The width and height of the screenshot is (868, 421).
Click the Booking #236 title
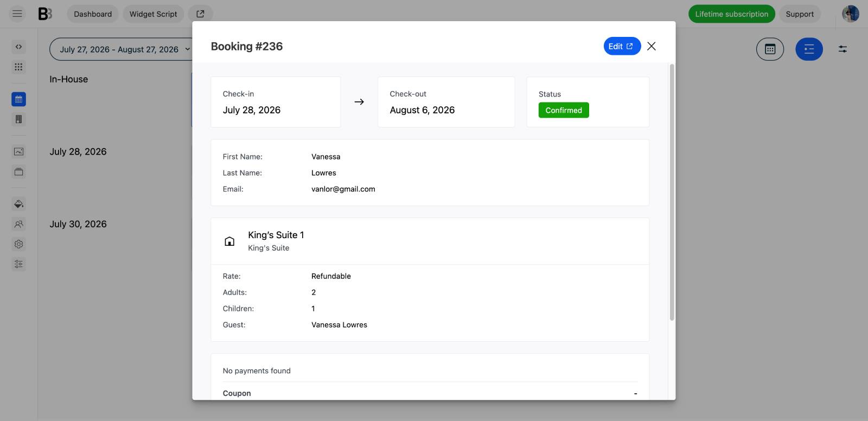coord(247,46)
